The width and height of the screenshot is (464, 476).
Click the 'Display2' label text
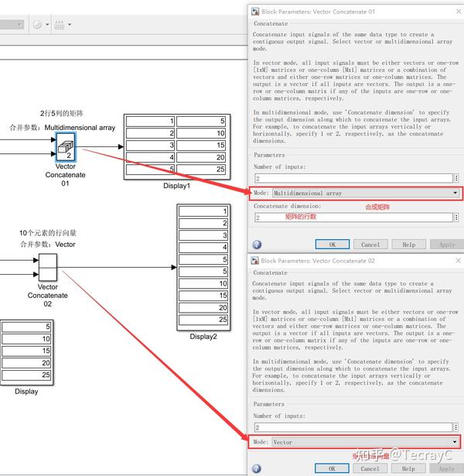point(203,337)
